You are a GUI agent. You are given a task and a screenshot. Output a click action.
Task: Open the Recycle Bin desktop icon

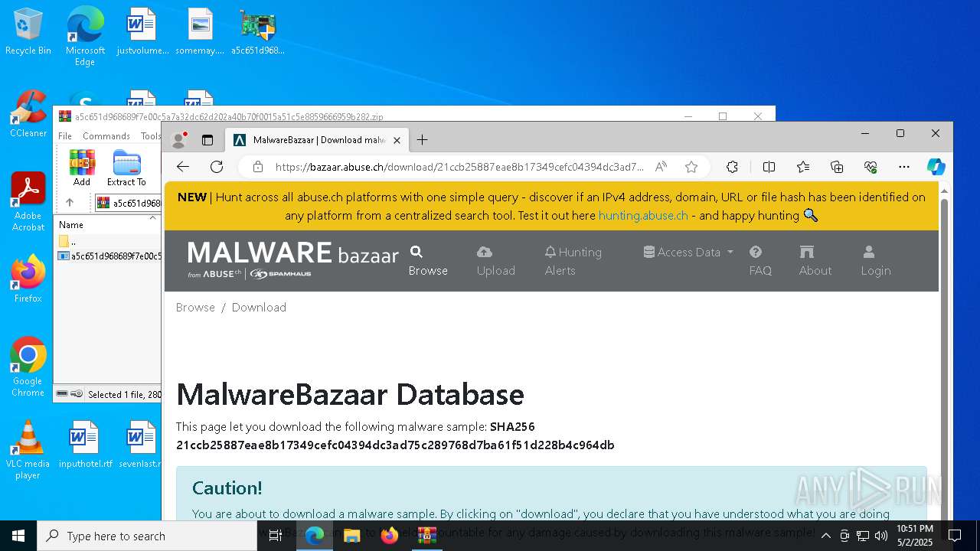pos(28,31)
